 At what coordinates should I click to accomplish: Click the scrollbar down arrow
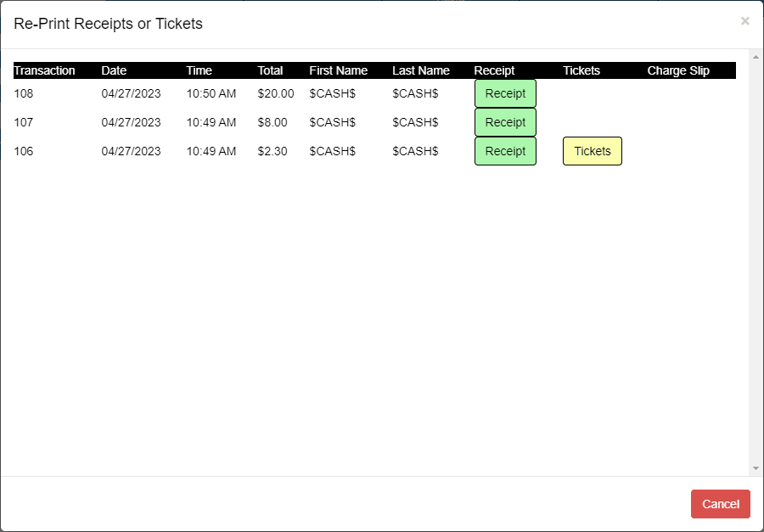click(x=756, y=468)
